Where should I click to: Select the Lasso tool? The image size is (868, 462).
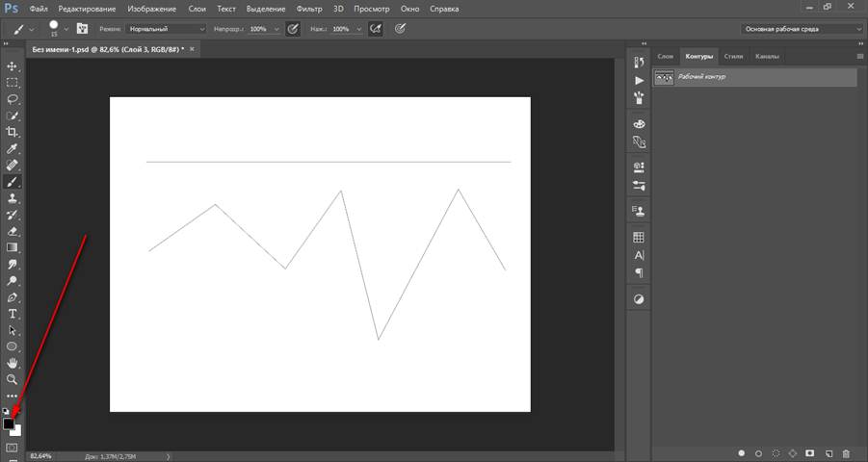(12, 99)
